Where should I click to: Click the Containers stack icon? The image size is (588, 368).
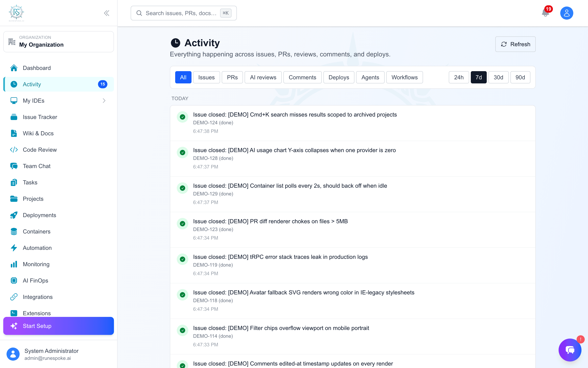pyautogui.click(x=14, y=231)
